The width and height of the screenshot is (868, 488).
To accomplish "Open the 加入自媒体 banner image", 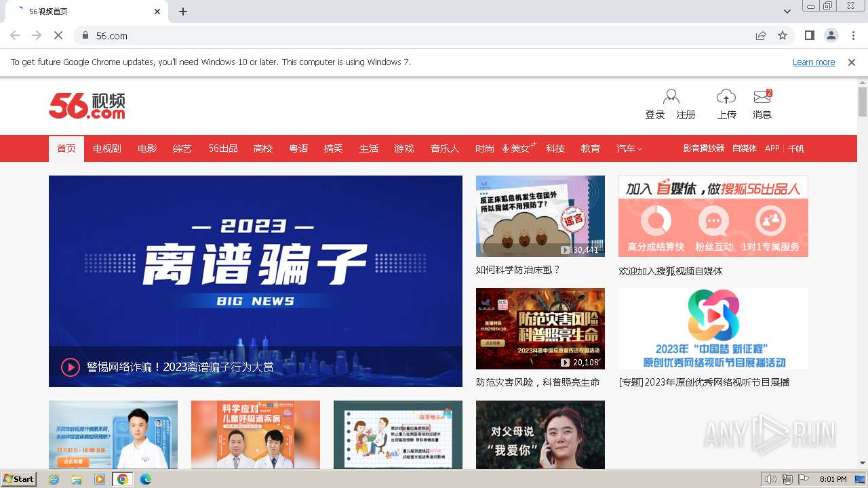I will (x=713, y=216).
